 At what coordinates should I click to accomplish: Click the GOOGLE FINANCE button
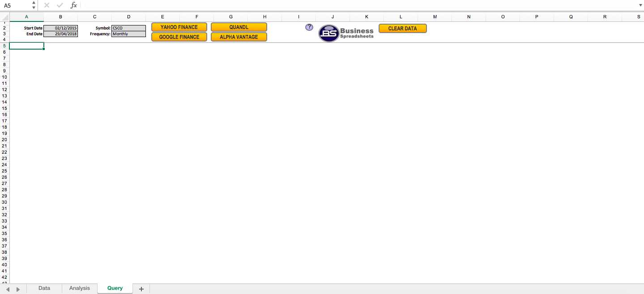tap(179, 37)
